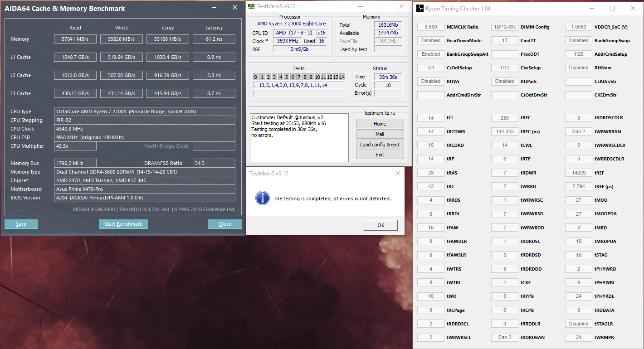Click the blue info icon in the TestMem5 dialog

tap(262, 198)
